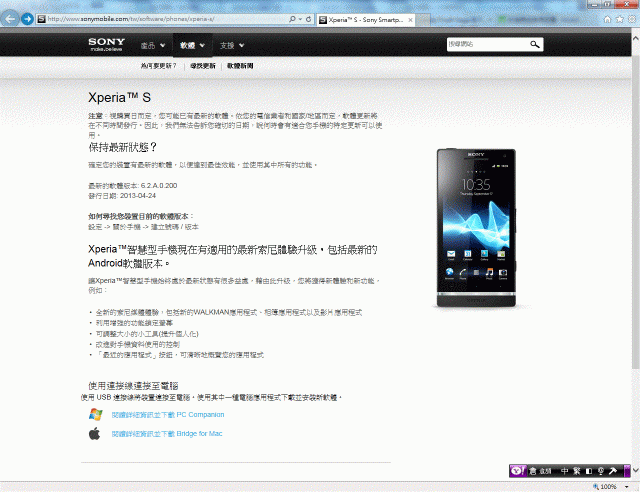Toggle the half/full width IME icon
640x492 pixels.
589,471
